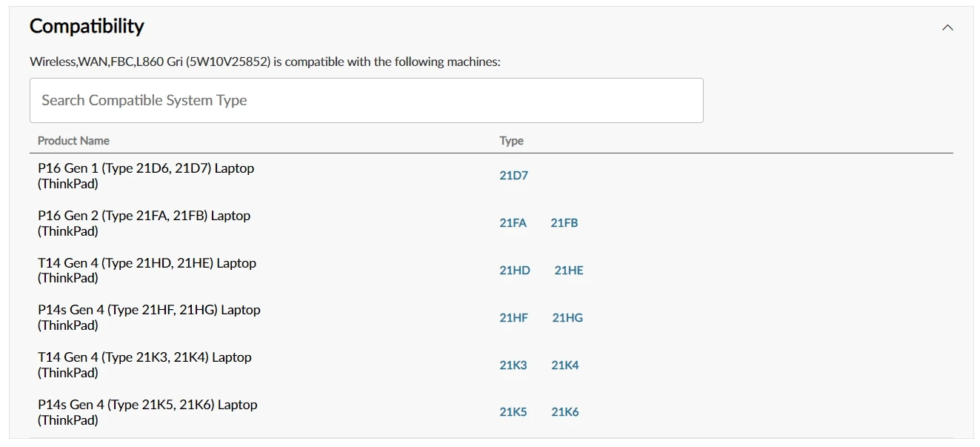Click the Search Compatible System Type field
The image size is (980, 447).
[x=366, y=101]
